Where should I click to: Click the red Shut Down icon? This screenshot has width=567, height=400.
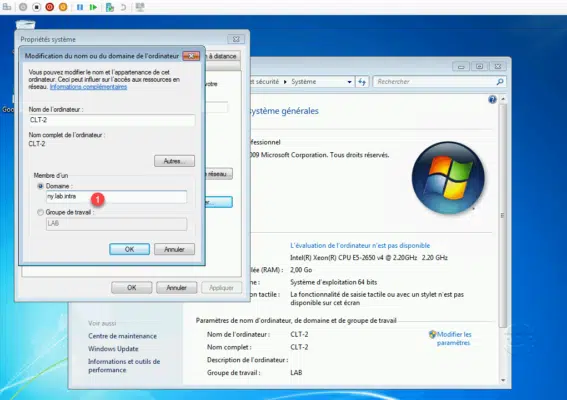(x=50, y=7)
